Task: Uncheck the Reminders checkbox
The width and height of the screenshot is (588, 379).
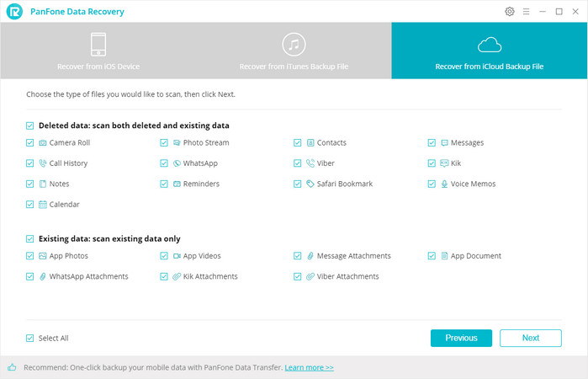Action: pos(164,184)
